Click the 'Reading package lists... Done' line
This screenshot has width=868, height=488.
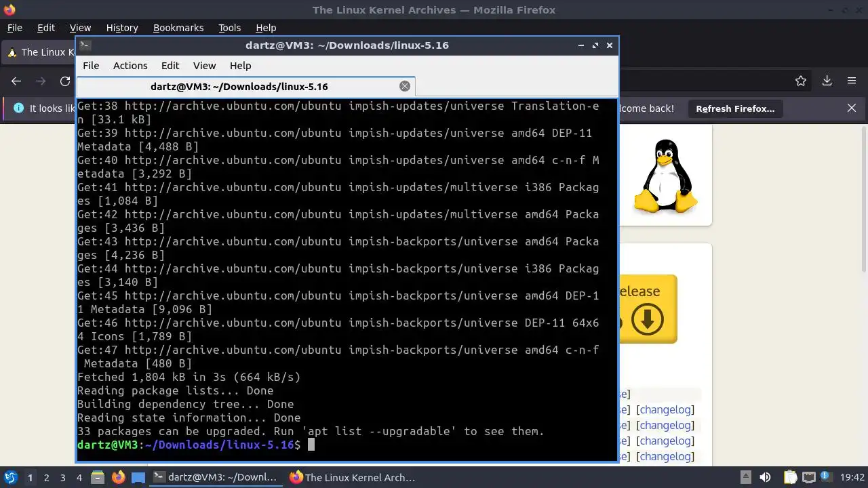pyautogui.click(x=175, y=390)
